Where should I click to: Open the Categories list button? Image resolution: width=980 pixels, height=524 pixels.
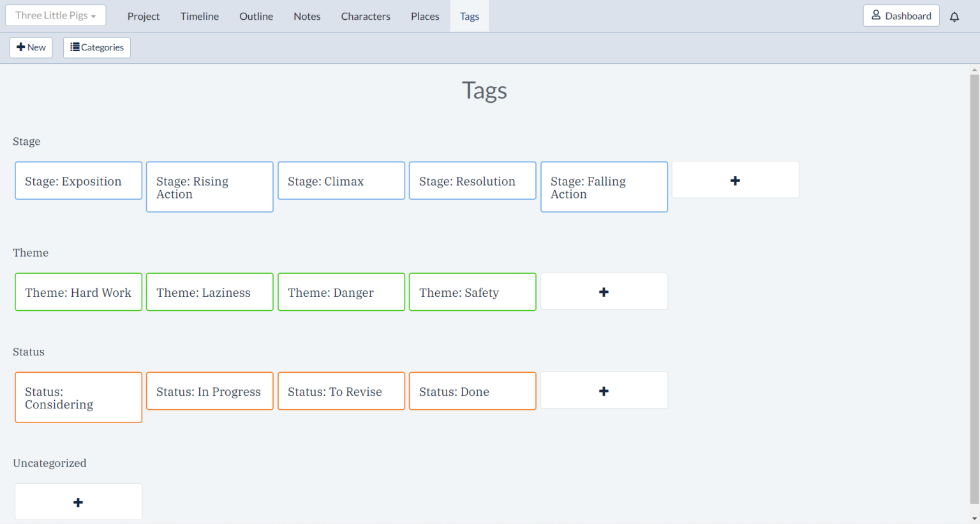point(97,47)
